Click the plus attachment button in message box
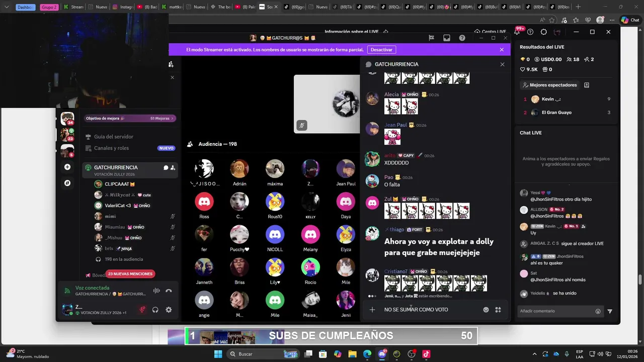This screenshot has height=362, width=644. point(372,310)
